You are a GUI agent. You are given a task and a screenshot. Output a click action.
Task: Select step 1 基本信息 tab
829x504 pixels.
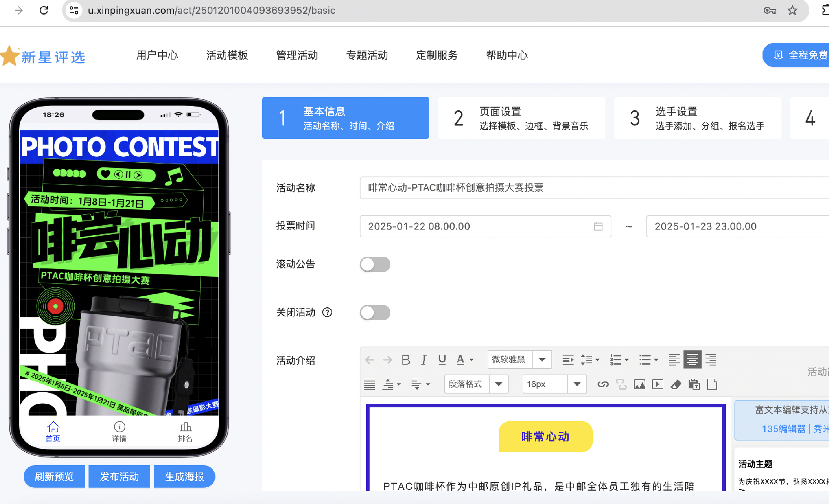345,118
